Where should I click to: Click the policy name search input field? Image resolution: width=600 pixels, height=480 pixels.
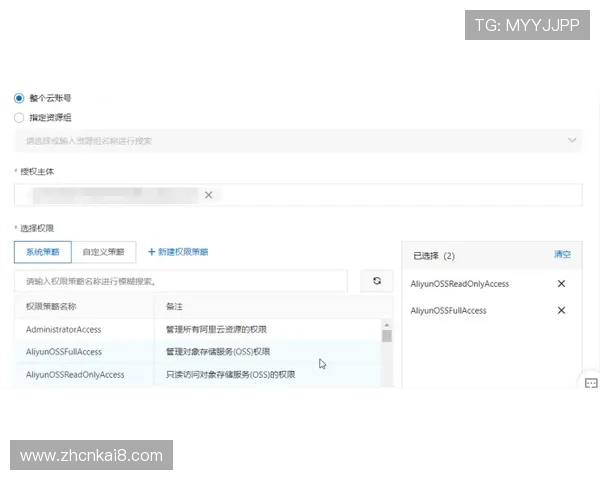181,281
